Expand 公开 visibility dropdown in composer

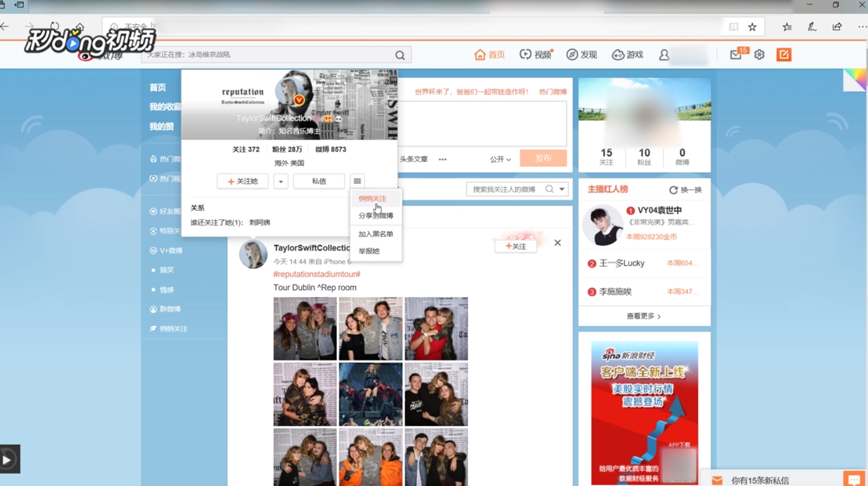pos(500,159)
